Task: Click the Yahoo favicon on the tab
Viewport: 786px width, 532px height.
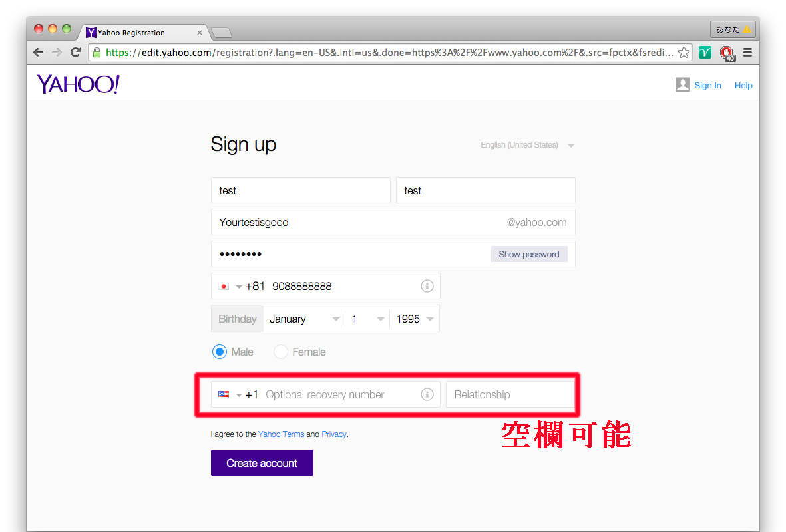Action: [91, 33]
